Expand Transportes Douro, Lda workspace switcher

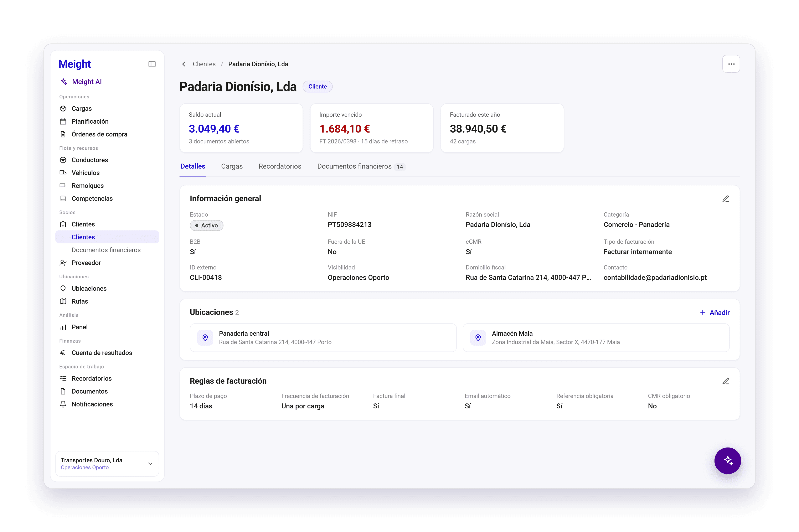pyautogui.click(x=107, y=464)
